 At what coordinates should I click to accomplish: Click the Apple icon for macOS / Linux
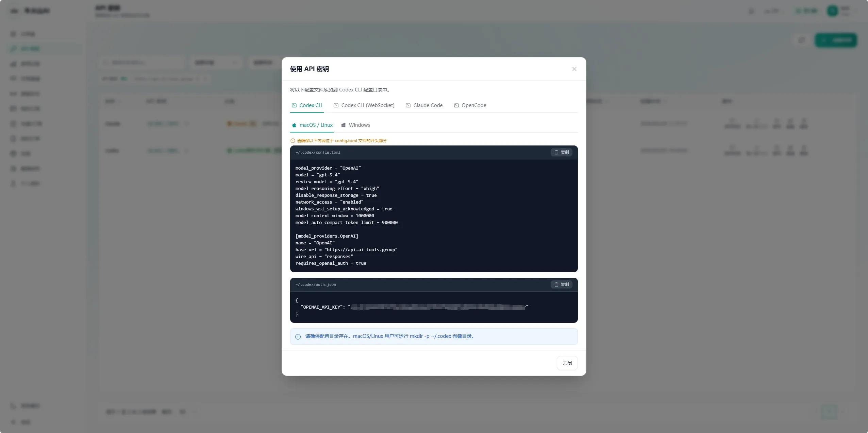pyautogui.click(x=294, y=125)
